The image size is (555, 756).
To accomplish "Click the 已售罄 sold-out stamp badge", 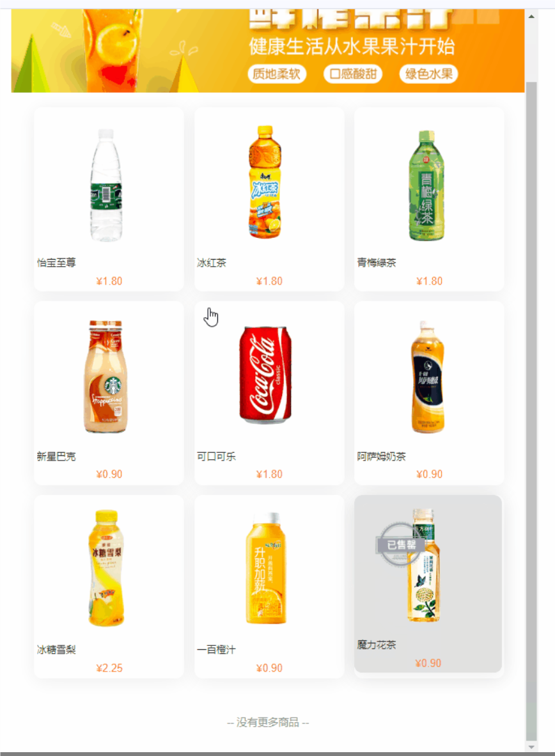I will pos(400,544).
